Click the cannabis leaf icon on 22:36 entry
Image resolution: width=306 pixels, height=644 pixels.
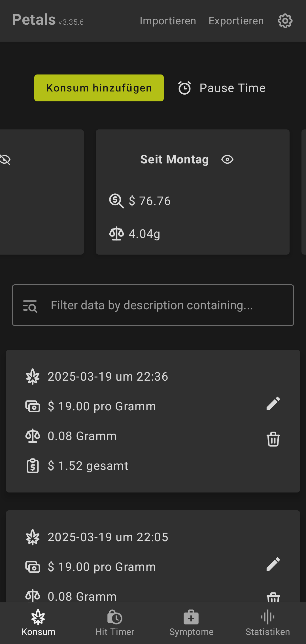tap(33, 377)
